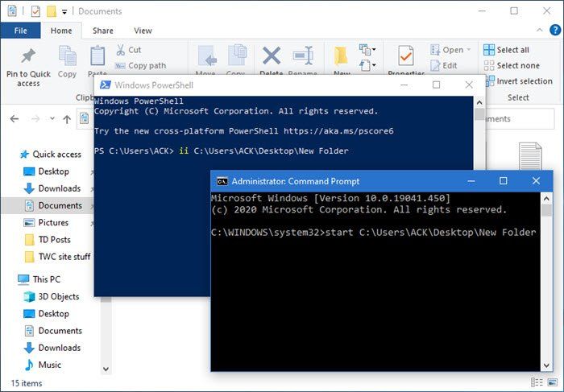Select Quick access in navigation pane
The image size is (564, 392).
tap(51, 155)
